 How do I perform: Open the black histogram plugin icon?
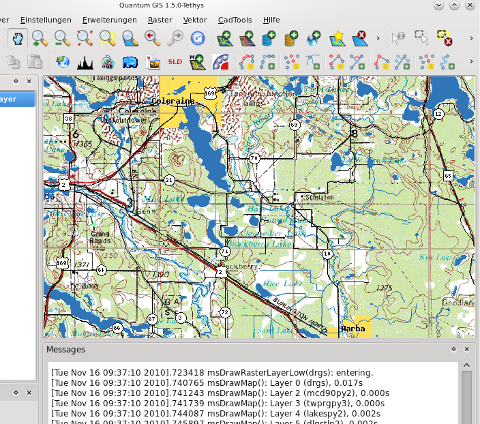pos(85,62)
